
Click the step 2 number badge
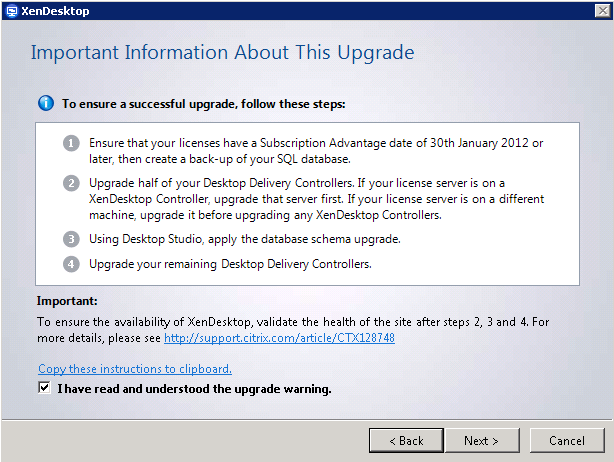click(x=71, y=183)
